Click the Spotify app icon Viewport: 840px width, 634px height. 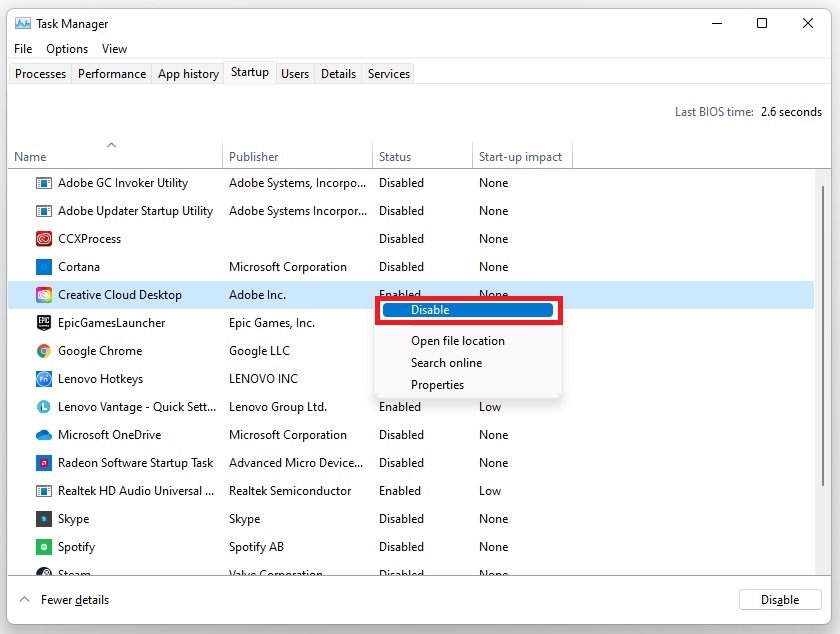44,547
